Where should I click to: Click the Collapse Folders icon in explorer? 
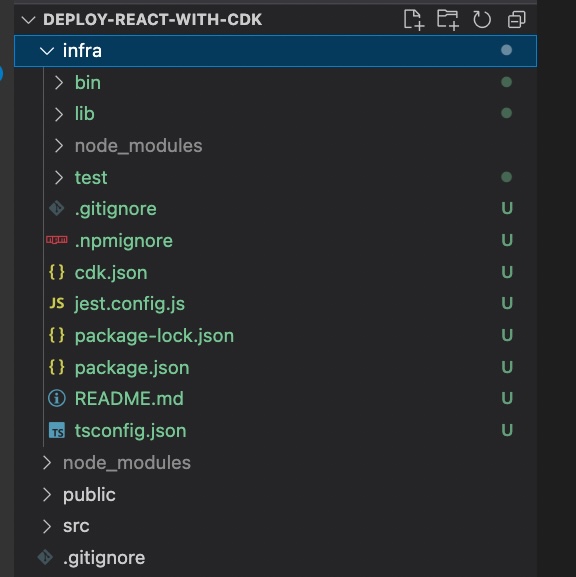[x=516, y=20]
